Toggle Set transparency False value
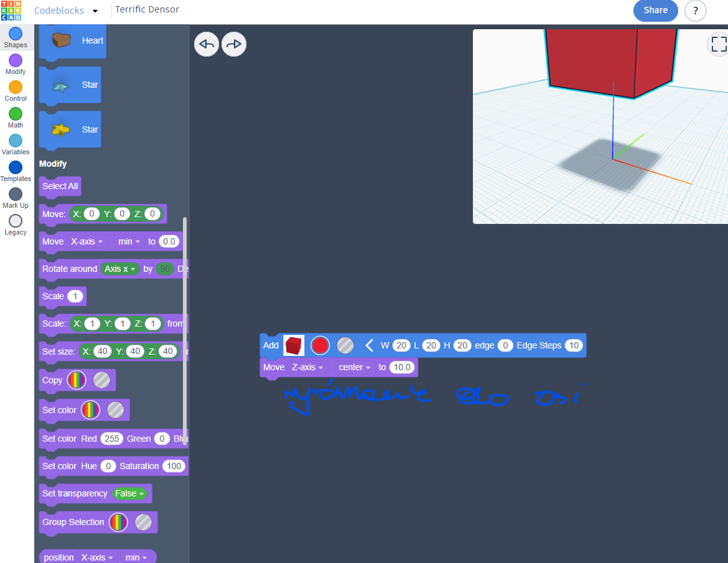This screenshot has width=728, height=563. point(129,493)
